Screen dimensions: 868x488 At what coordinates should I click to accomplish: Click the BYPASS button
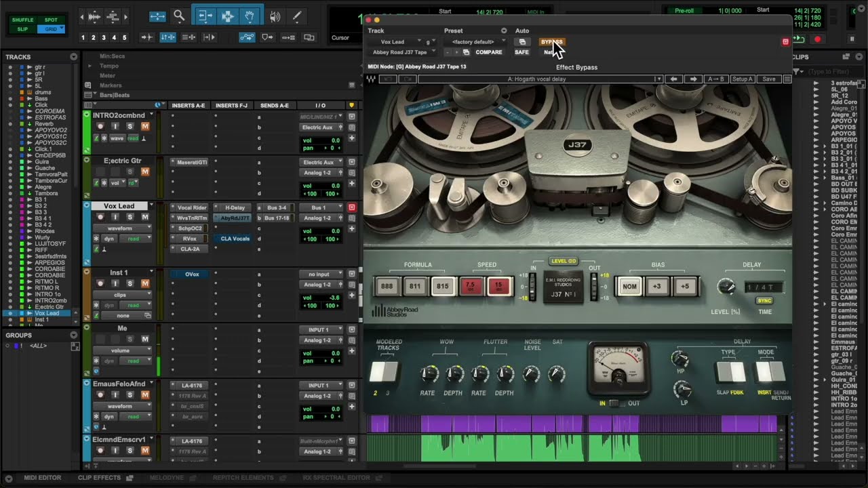click(552, 42)
